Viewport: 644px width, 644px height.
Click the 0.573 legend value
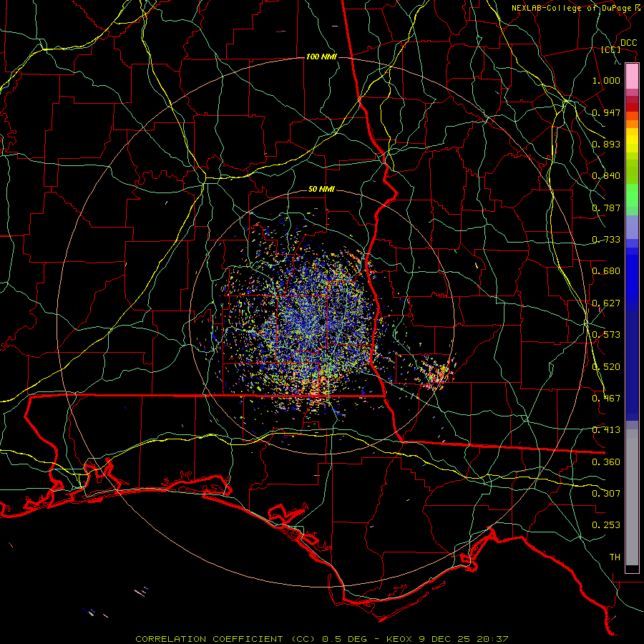(x=606, y=335)
